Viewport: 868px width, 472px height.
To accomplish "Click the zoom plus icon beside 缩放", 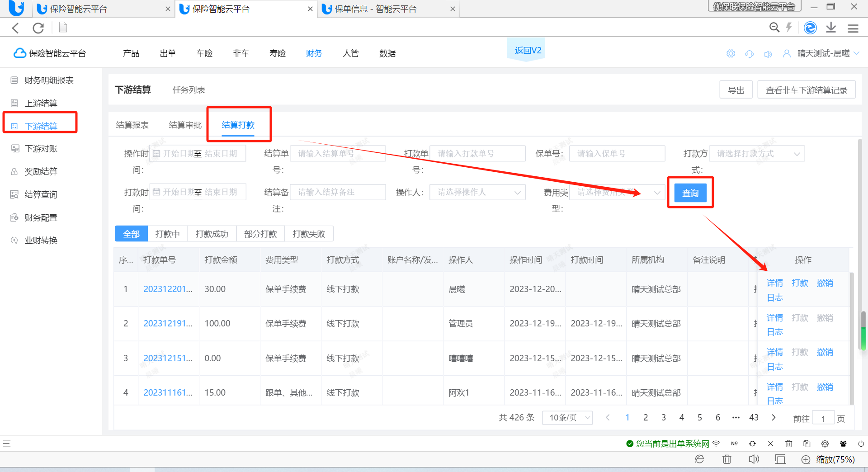I will point(806,459).
